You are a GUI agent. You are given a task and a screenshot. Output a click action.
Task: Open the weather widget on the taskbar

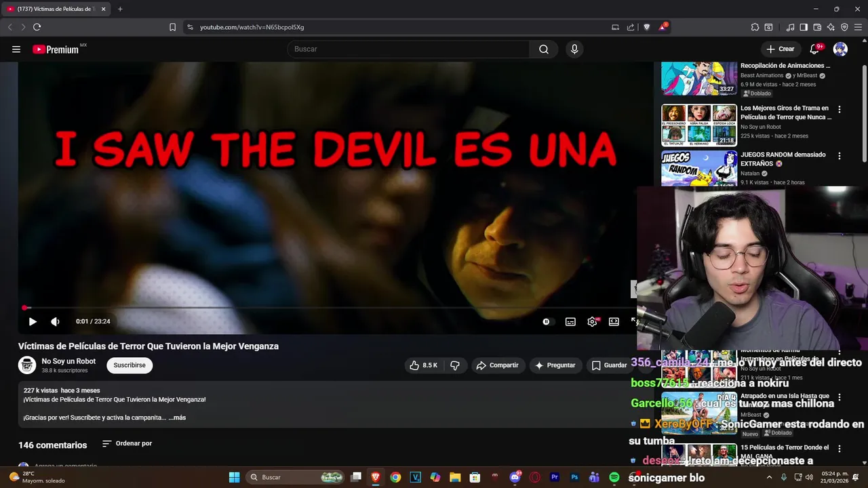click(x=37, y=477)
